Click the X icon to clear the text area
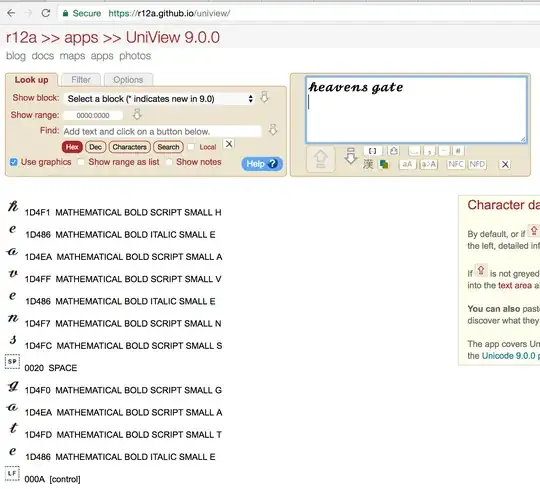The image size is (540, 489). pyautogui.click(x=505, y=164)
